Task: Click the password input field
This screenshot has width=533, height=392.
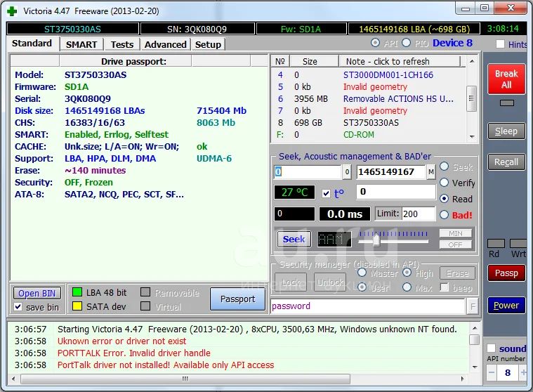Action: [x=368, y=306]
